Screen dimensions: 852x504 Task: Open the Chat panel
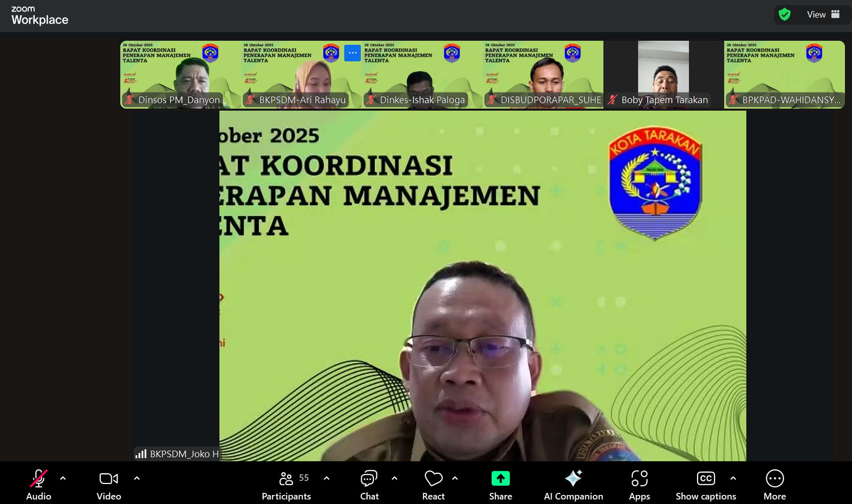pos(369,485)
